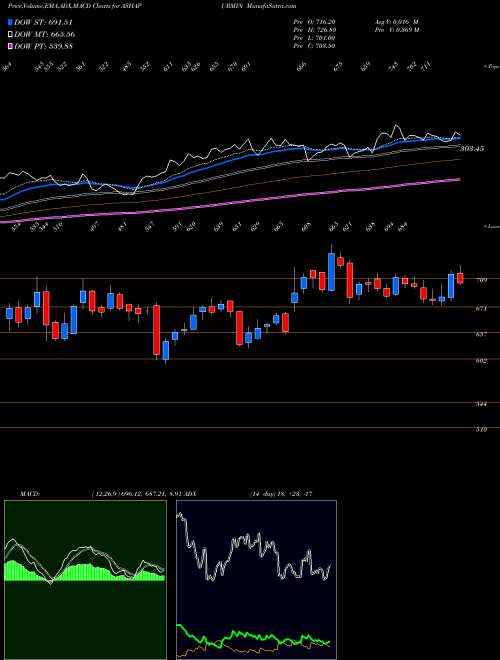This screenshot has height=660, width=500.
Task: Click the white DOW MT legend swatch
Action: tap(10, 34)
